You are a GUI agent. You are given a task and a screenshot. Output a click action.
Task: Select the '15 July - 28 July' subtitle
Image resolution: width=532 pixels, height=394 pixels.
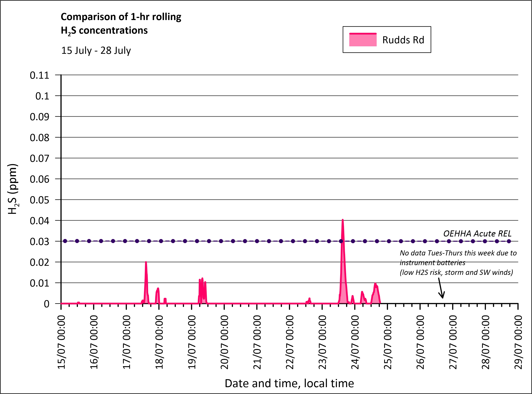click(x=96, y=51)
